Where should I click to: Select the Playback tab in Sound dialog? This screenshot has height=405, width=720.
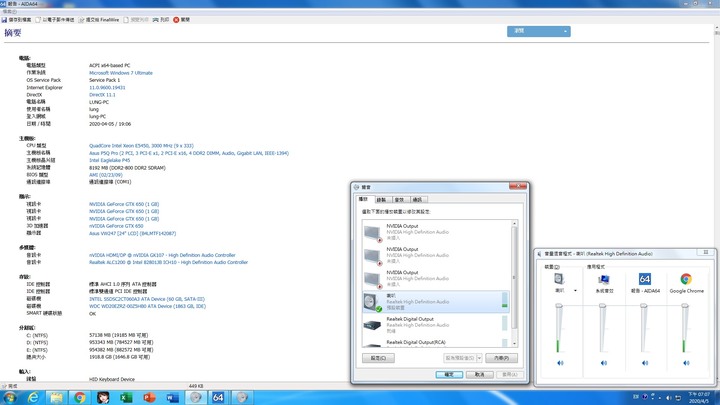pos(363,199)
